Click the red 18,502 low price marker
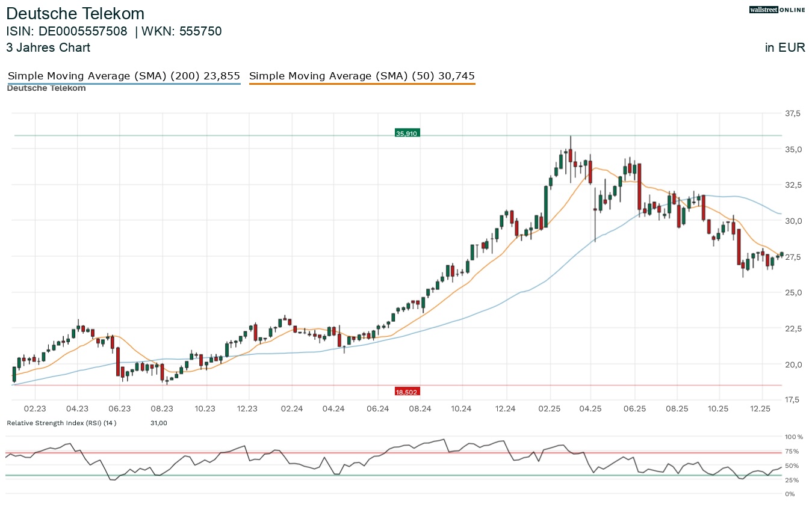This screenshot has width=812, height=510. (x=408, y=392)
